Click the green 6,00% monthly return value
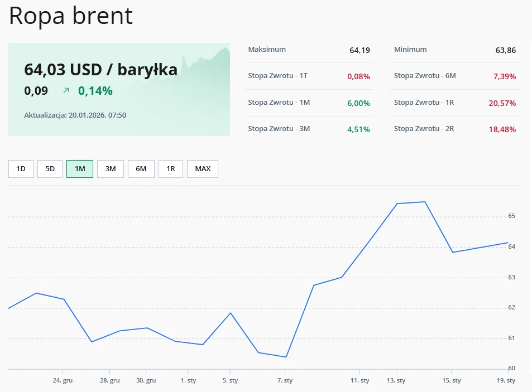Image resolution: width=532 pixels, height=392 pixels. (x=359, y=103)
